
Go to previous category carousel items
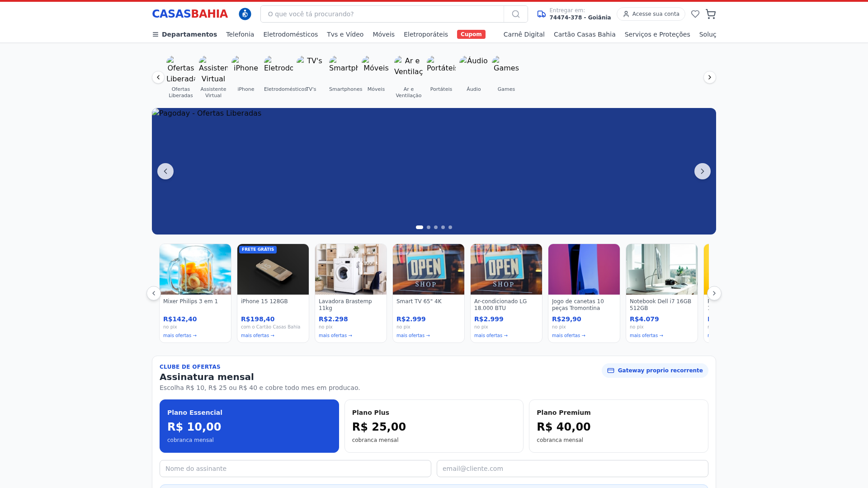pyautogui.click(x=158, y=77)
